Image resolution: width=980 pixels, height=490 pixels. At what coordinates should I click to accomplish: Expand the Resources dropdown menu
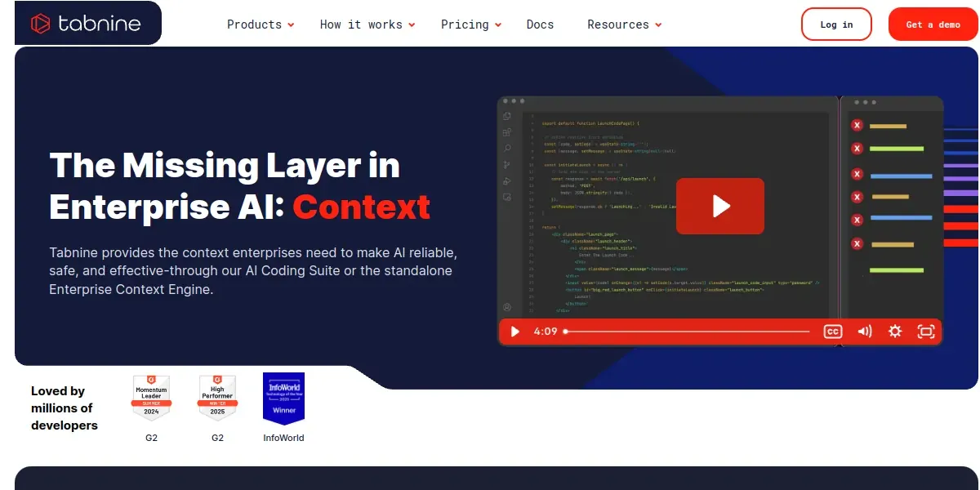(x=624, y=24)
